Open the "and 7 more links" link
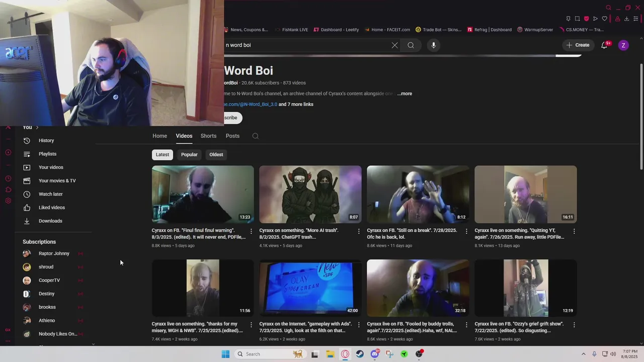 click(296, 105)
